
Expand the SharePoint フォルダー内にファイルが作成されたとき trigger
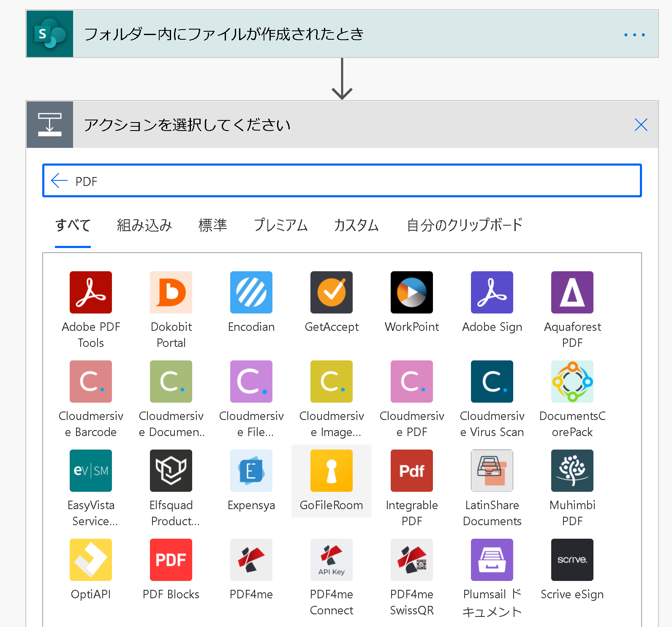[342, 34]
